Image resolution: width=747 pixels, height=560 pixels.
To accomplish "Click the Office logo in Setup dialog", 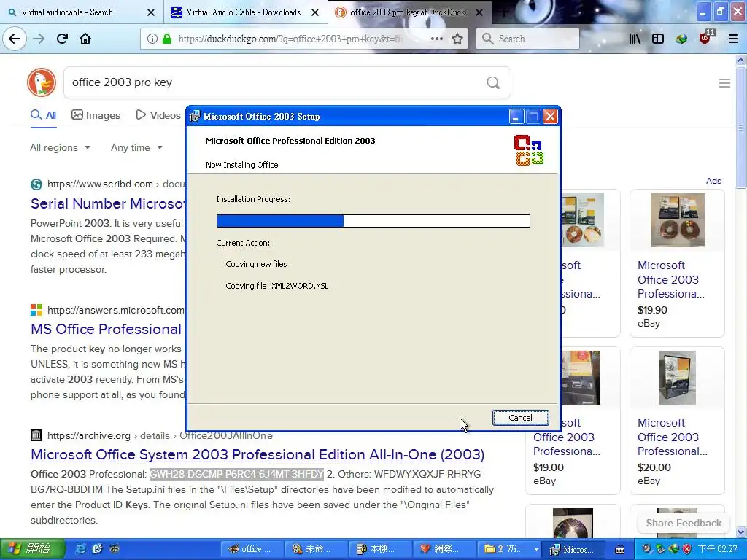I will click(529, 150).
